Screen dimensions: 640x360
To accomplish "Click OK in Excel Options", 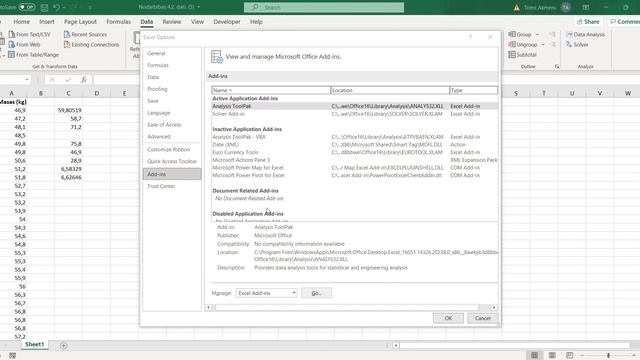I will pyautogui.click(x=448, y=318).
